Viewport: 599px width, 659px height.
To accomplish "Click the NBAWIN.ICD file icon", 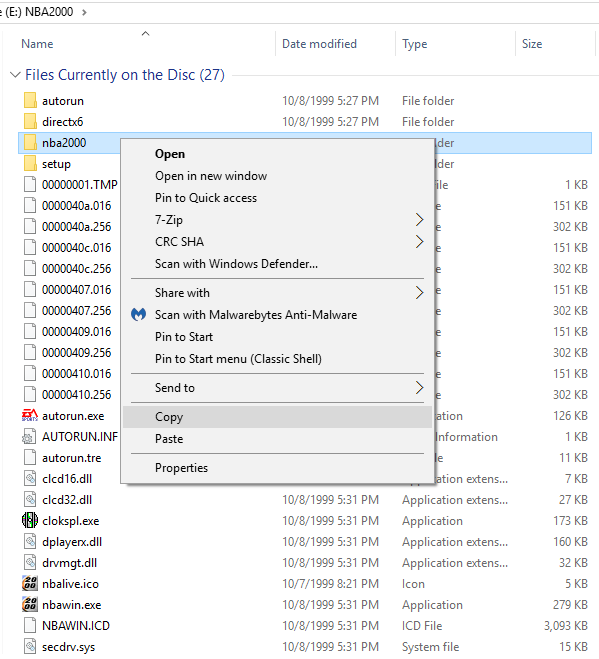I will click(30, 626).
